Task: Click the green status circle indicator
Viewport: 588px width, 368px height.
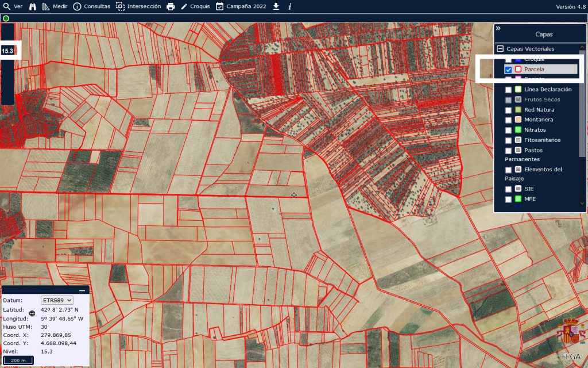Action: [x=6, y=18]
